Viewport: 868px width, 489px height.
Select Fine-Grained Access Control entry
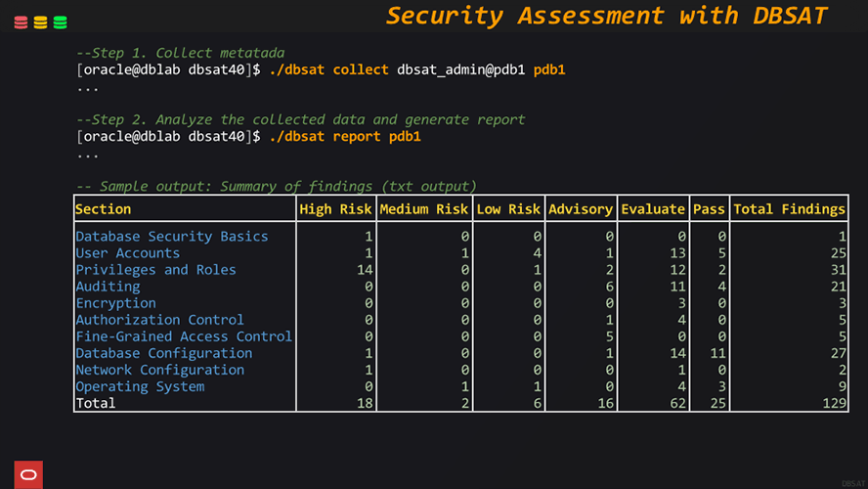pos(184,336)
